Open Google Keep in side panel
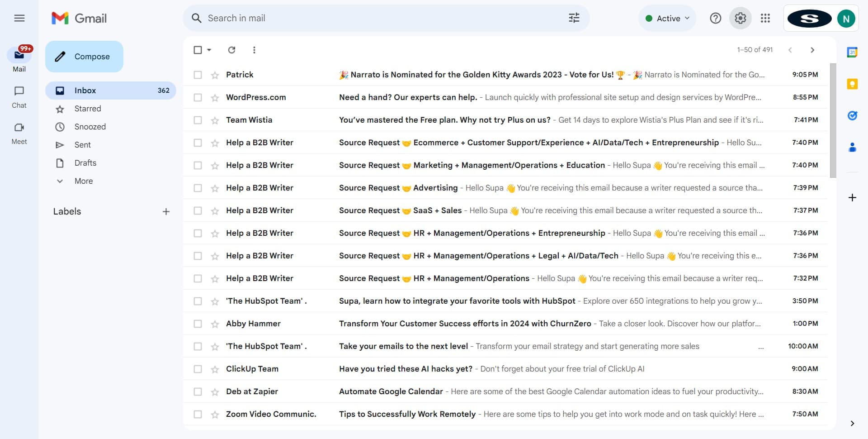This screenshot has height=439, width=868. click(852, 84)
